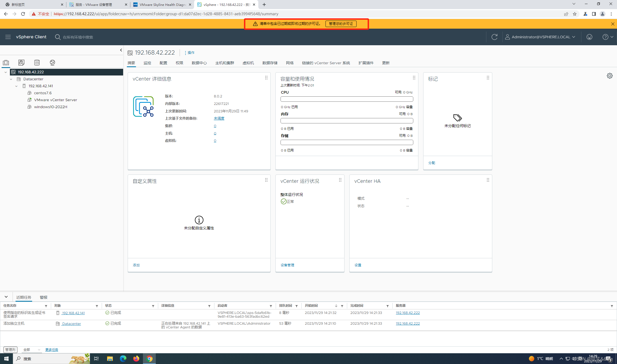The height and width of the screenshot is (364, 617).
Task: Switch to the 数据存储 tab
Action: (270, 63)
